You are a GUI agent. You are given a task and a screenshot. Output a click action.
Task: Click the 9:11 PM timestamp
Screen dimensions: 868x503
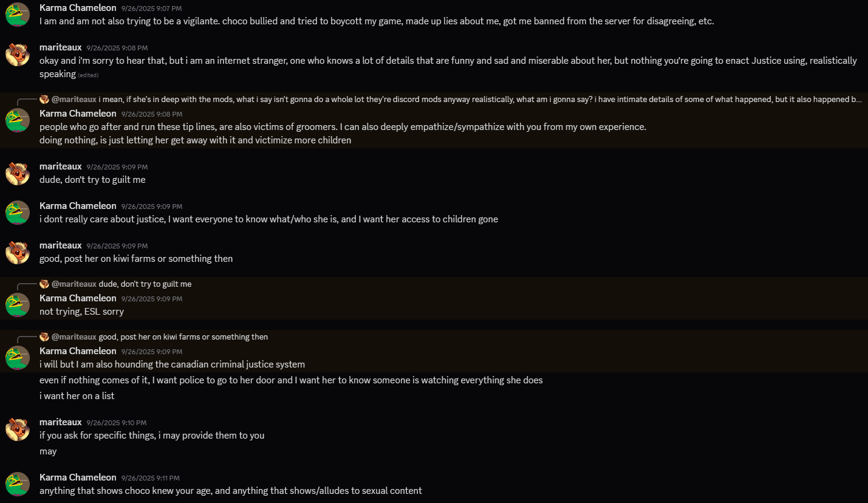coord(150,478)
